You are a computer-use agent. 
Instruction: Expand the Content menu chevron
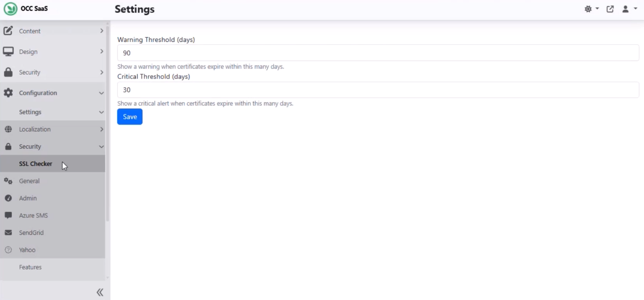pyautogui.click(x=102, y=31)
